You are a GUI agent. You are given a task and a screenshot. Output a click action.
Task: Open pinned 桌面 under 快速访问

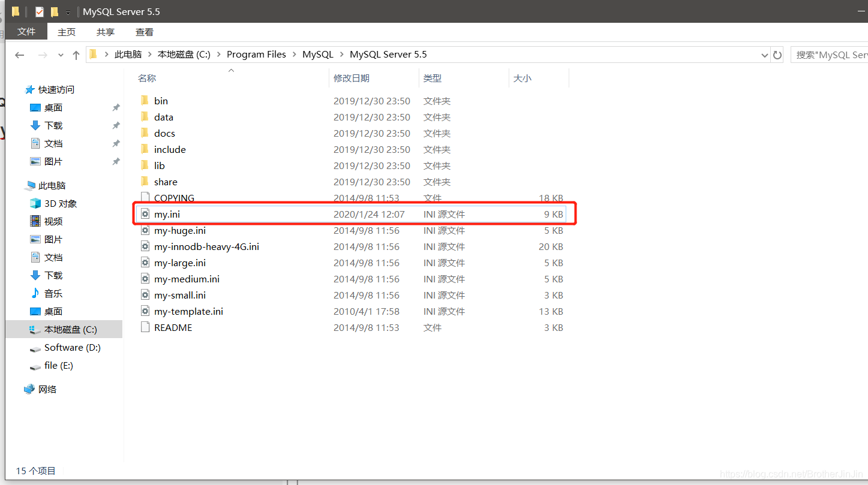53,107
